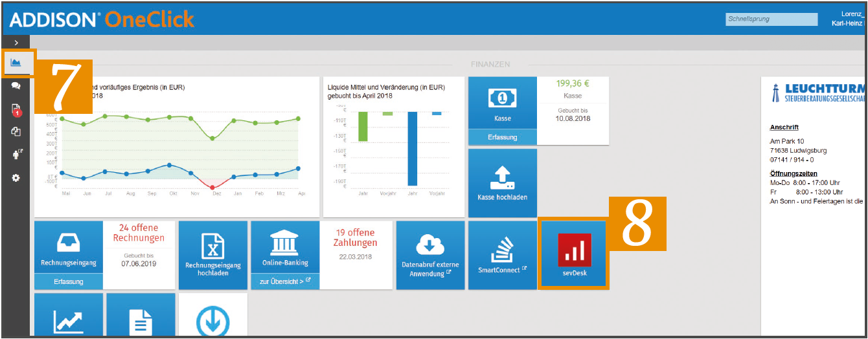Click the FINANZEN section heading
The height and width of the screenshot is (339, 868).
tap(490, 65)
